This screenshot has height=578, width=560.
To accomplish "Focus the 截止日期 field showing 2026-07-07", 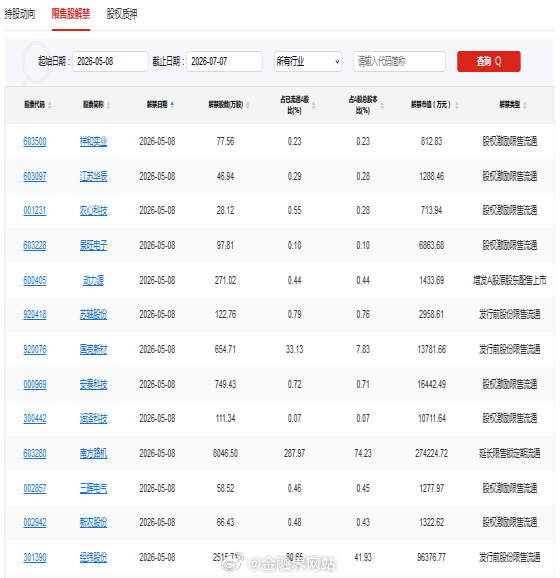I will click(224, 61).
